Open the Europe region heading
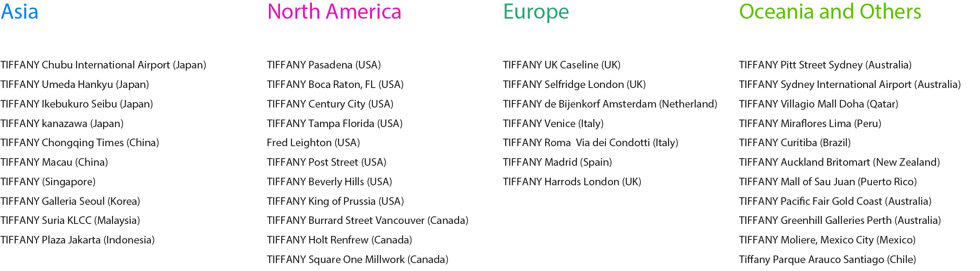The image size is (980, 271). click(536, 12)
